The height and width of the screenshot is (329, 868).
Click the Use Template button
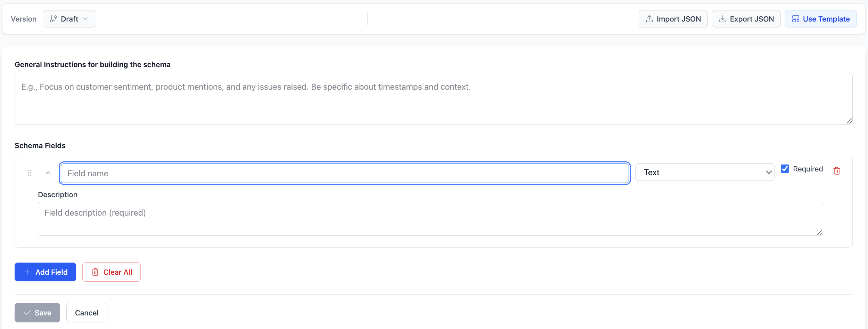[820, 19]
